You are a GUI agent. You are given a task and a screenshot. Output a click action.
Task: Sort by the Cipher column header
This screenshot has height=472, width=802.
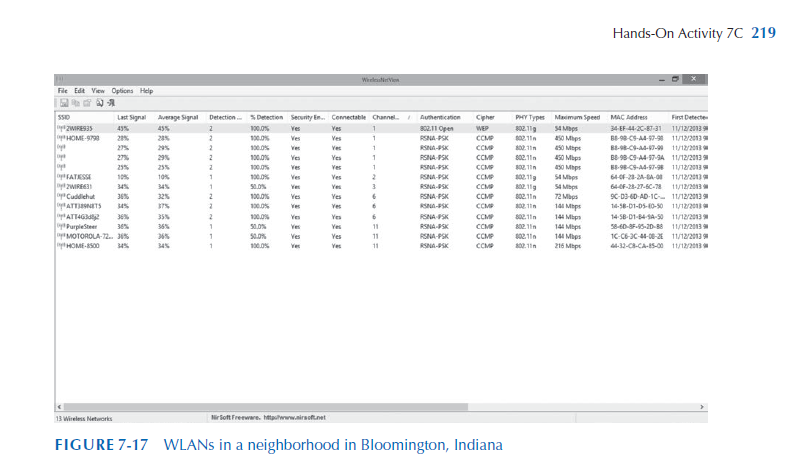[x=493, y=117]
